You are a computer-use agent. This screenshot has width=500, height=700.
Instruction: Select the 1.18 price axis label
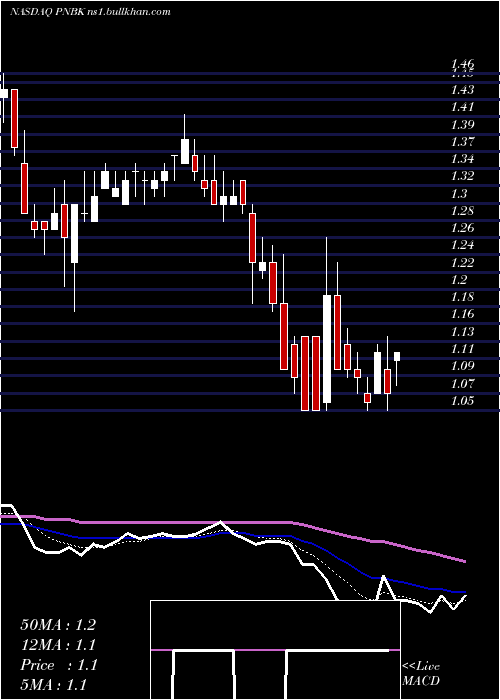462,297
